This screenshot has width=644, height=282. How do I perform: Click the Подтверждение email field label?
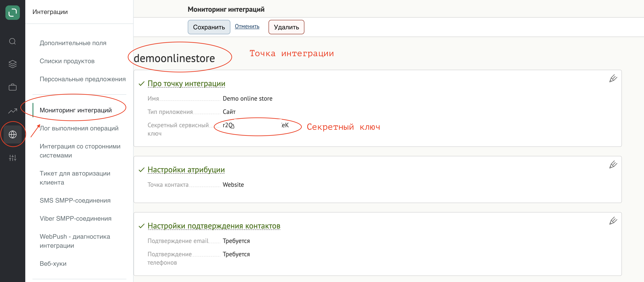tap(178, 241)
